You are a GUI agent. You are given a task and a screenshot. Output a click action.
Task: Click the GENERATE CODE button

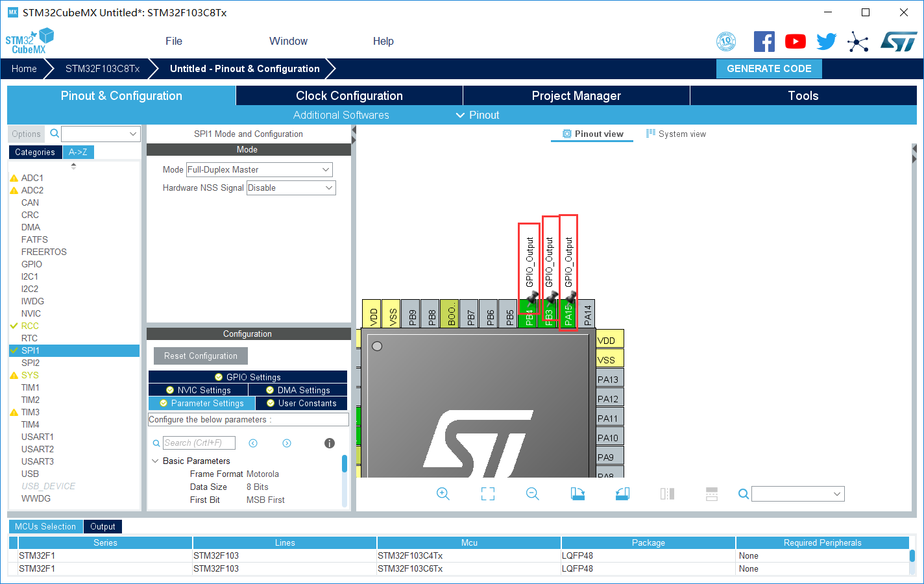tap(769, 69)
